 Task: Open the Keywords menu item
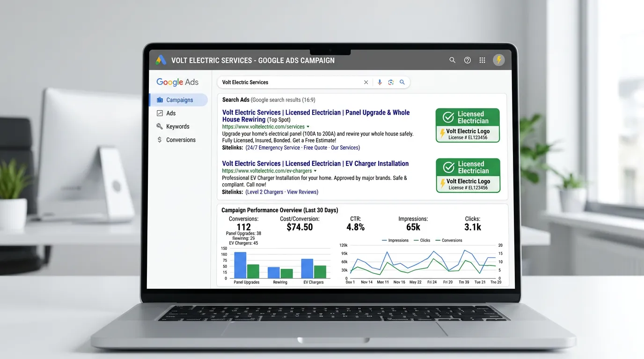178,126
